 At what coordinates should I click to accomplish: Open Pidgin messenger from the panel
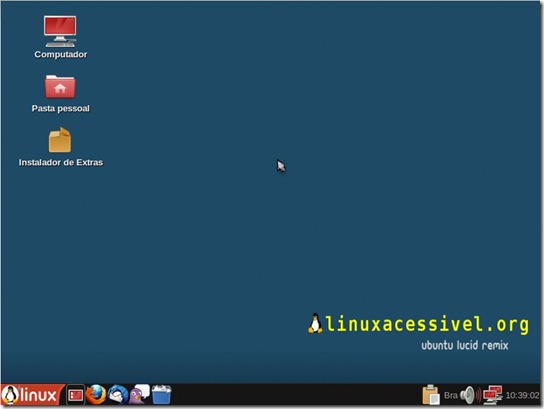pos(139,394)
